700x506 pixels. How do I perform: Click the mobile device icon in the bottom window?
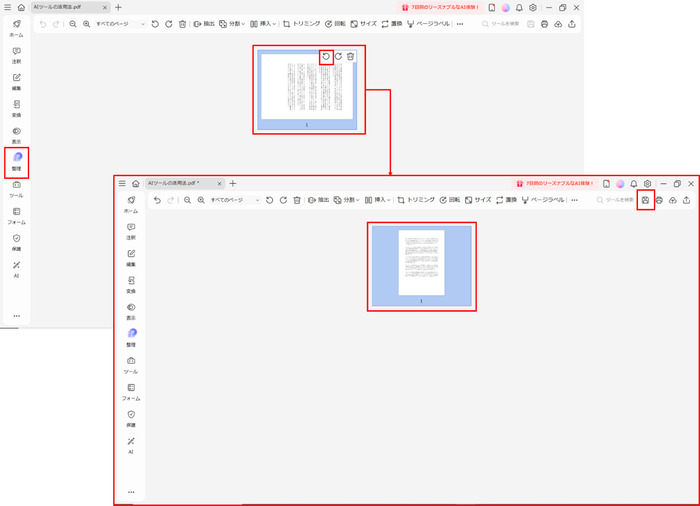point(606,184)
